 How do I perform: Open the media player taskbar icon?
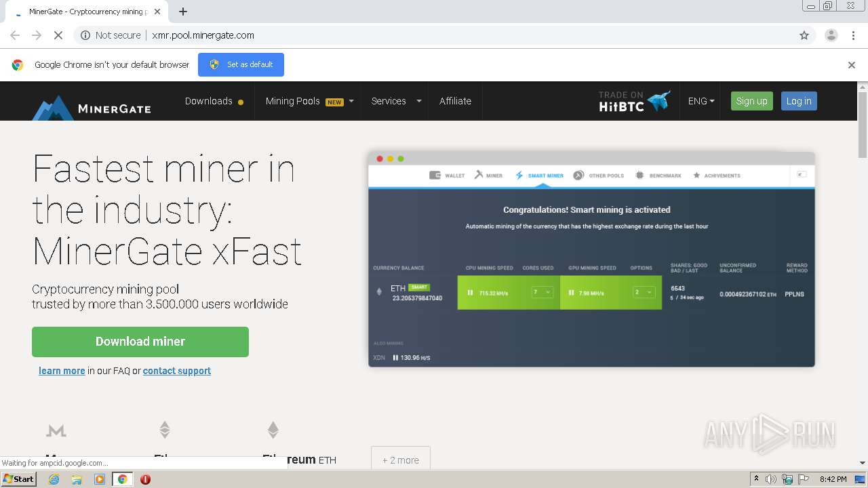[100, 479]
